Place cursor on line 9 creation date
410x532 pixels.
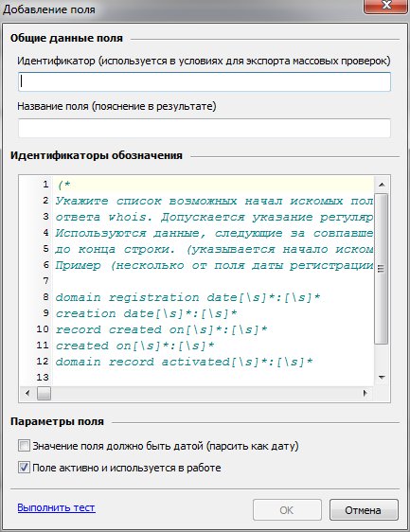(146, 313)
